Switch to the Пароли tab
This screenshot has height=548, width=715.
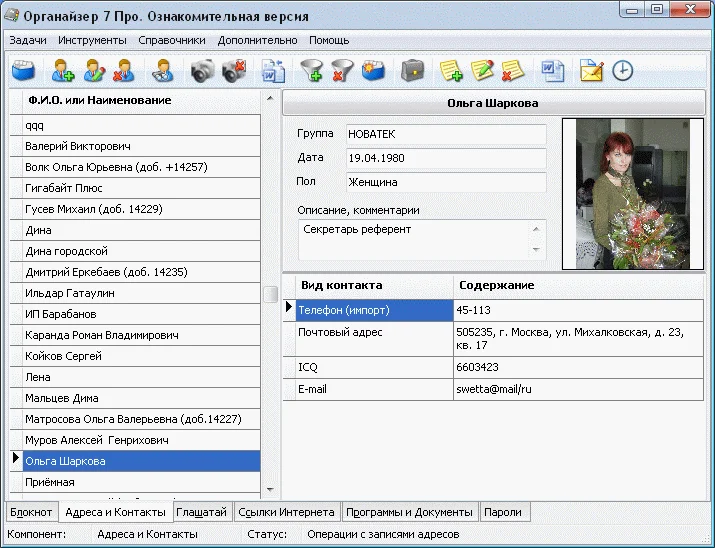(503, 512)
